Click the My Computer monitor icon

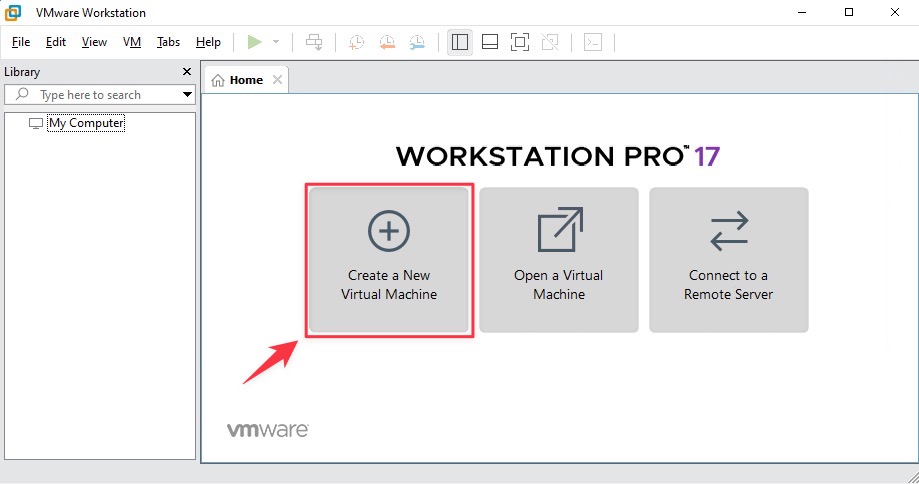pos(36,124)
